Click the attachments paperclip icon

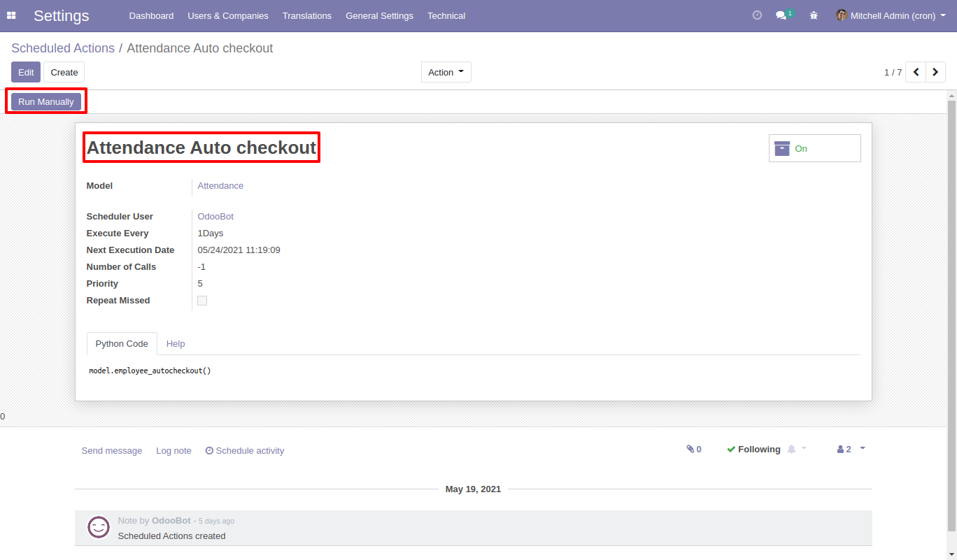[690, 450]
